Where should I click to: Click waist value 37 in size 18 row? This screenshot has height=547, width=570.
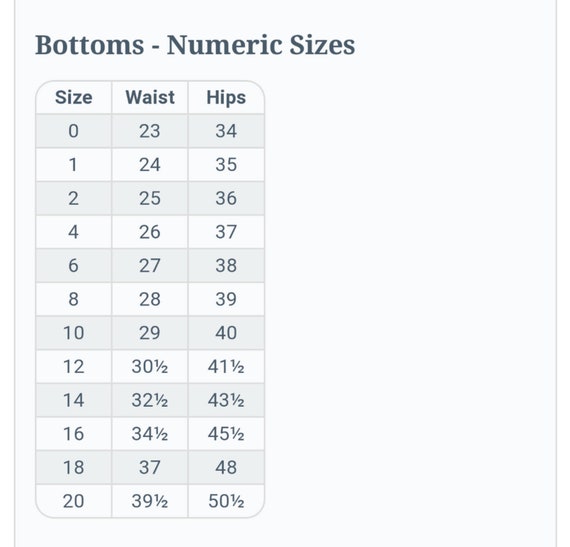tap(150, 467)
